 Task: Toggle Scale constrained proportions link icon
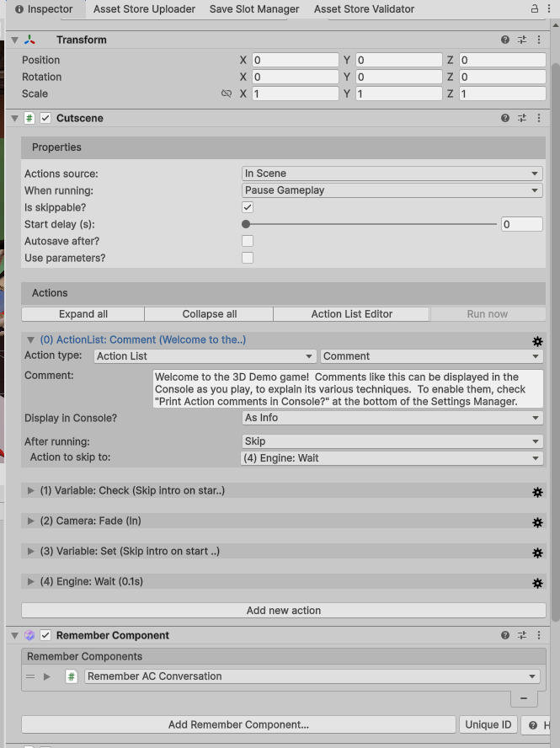point(226,93)
